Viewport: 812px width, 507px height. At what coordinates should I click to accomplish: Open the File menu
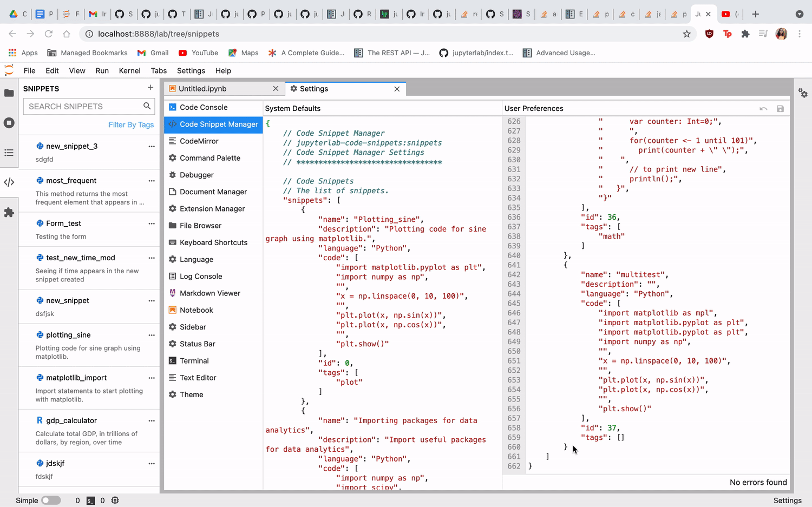coord(30,70)
